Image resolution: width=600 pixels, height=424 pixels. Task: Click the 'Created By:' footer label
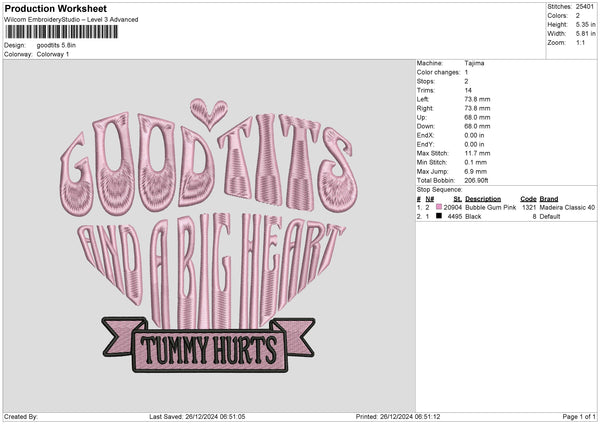click(x=21, y=417)
